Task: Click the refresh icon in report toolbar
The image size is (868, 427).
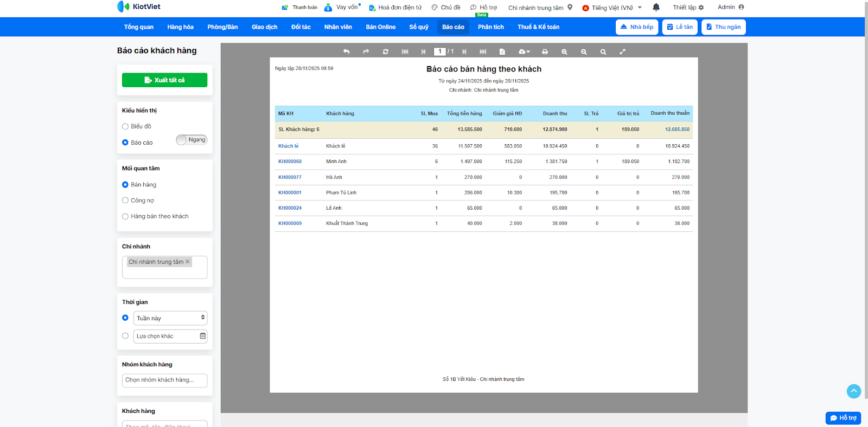Action: tap(385, 52)
